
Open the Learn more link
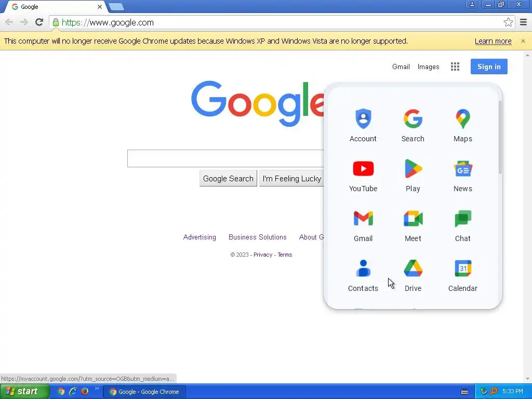493,41
